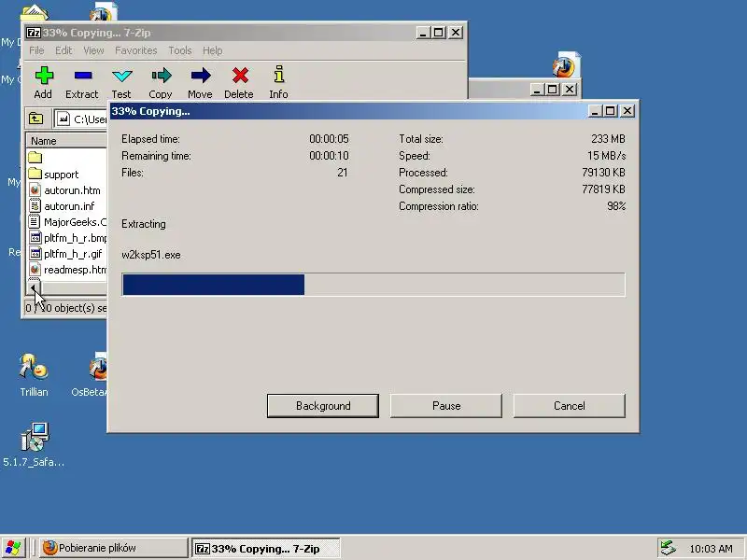Select pltfm_h_r.bmp in the file list
The height and width of the screenshot is (560, 747).
(66, 238)
